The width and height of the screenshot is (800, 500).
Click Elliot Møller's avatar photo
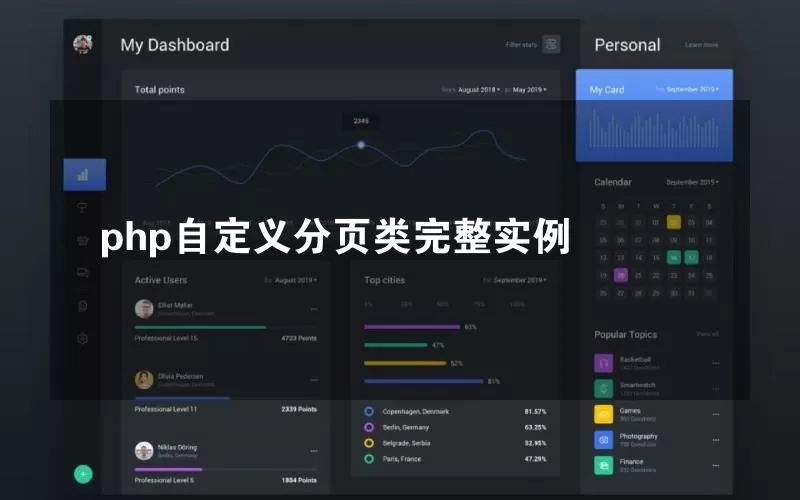coord(144,309)
